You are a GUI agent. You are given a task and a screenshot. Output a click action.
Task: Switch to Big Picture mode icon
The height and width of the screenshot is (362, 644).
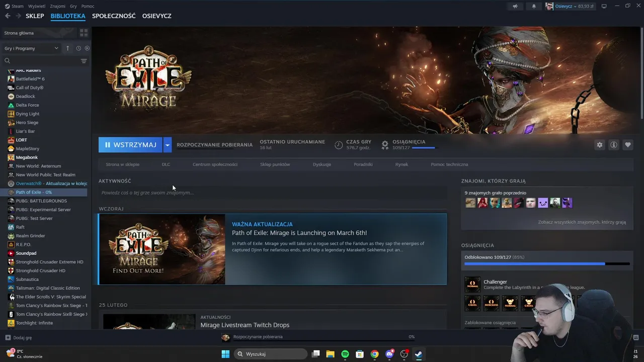click(x=604, y=6)
